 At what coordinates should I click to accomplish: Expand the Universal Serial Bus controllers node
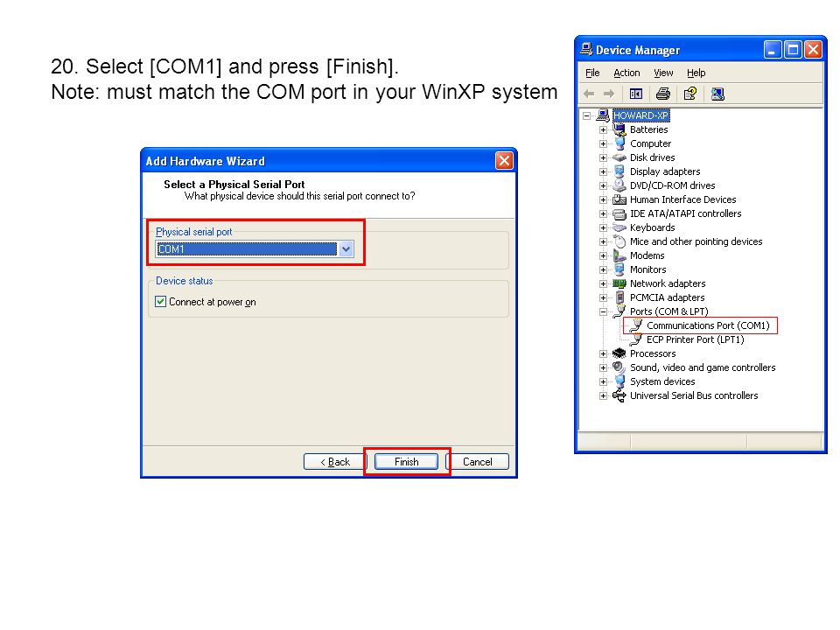(603, 395)
